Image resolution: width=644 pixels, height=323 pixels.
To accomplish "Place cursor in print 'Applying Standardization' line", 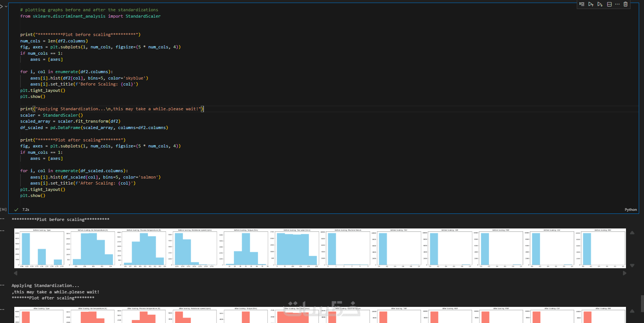I will [112, 109].
